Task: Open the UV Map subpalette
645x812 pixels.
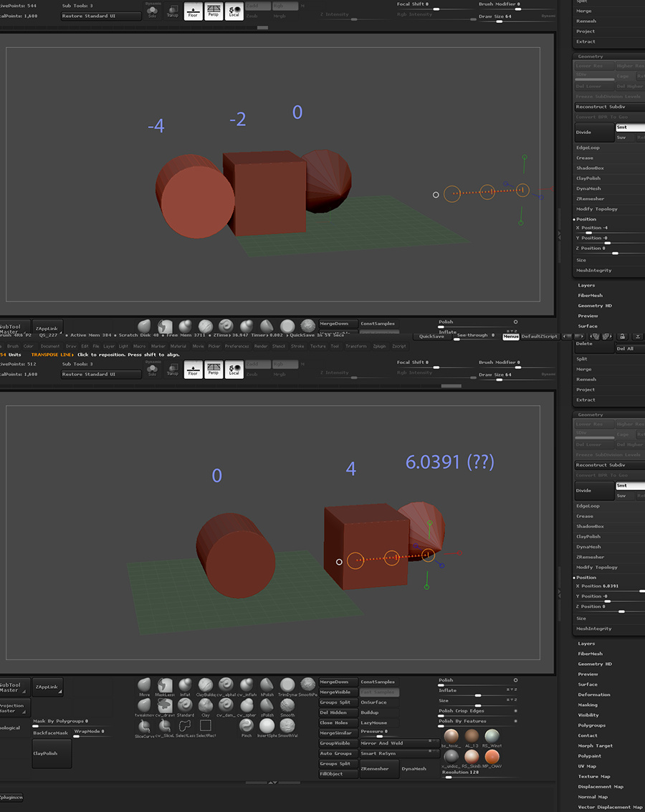Action: coord(587,766)
